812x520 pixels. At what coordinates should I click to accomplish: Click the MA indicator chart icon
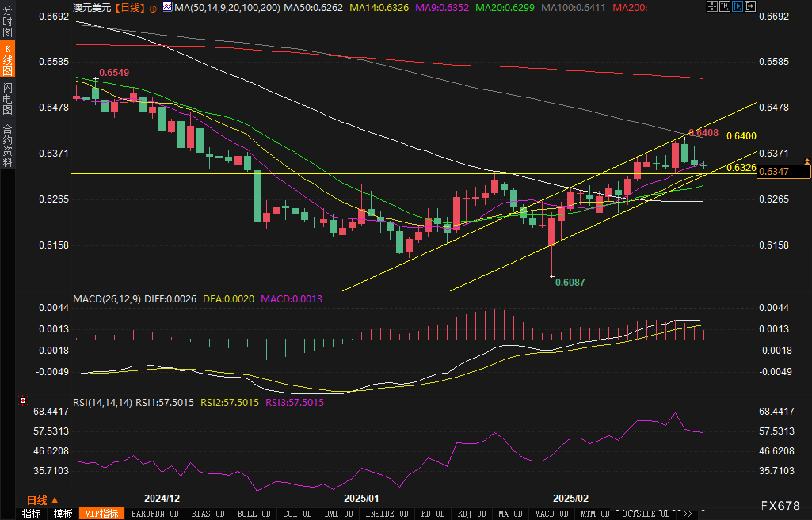click(168, 7)
